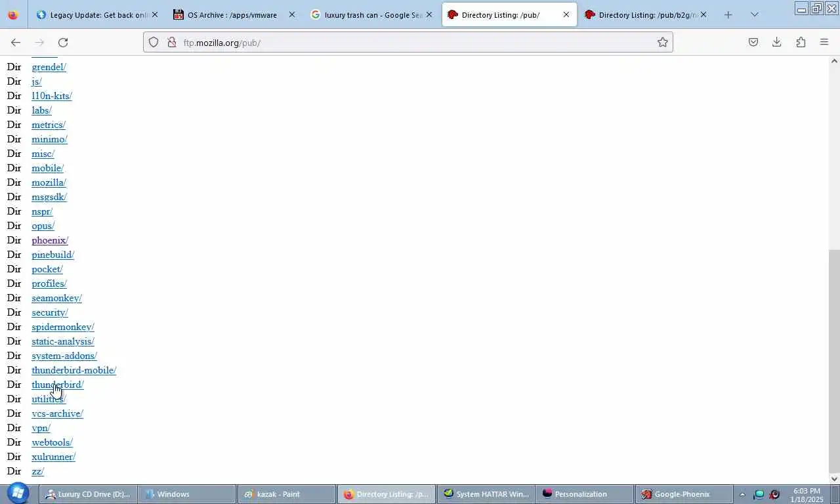Open the thunderbird-mobile/ directory link
This screenshot has height=504, width=840.
[x=73, y=370]
